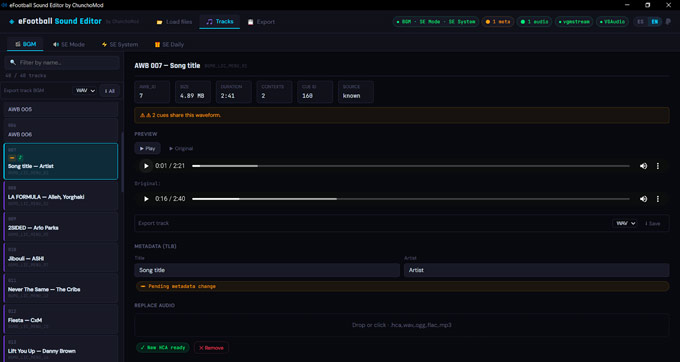Maximize the eFootball Sound Editor window

coord(648,5)
